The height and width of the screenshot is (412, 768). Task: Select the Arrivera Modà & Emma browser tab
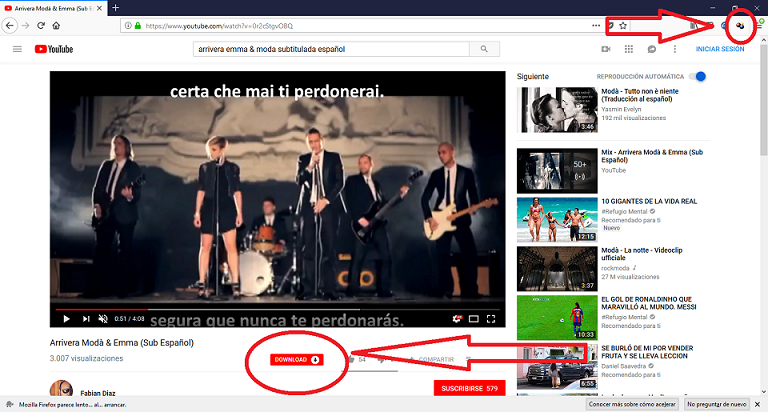click(x=53, y=8)
